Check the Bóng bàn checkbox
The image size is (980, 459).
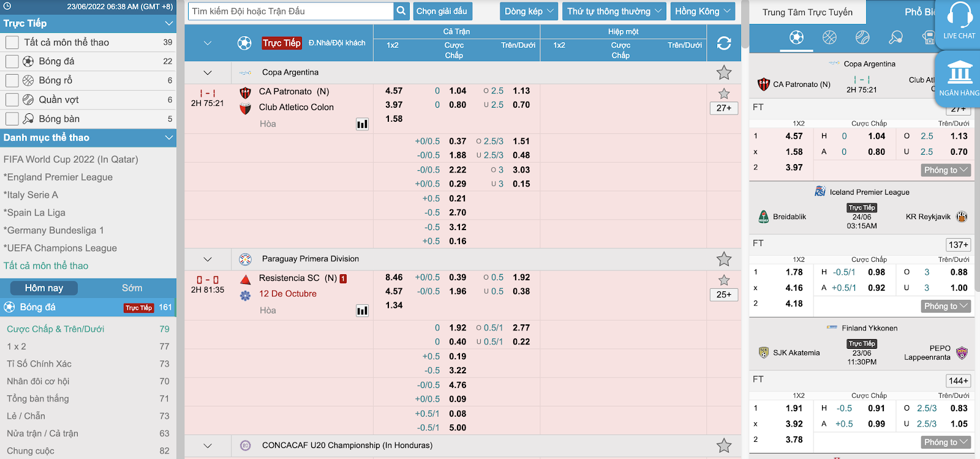tap(12, 118)
